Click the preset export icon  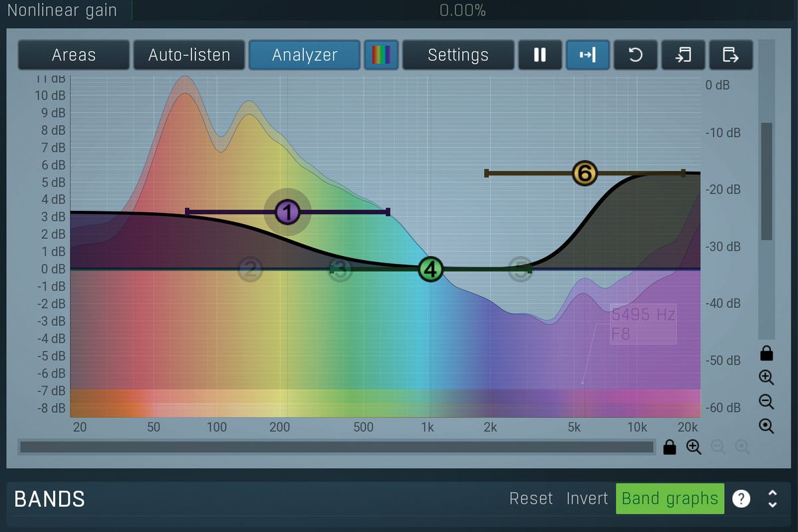point(731,55)
